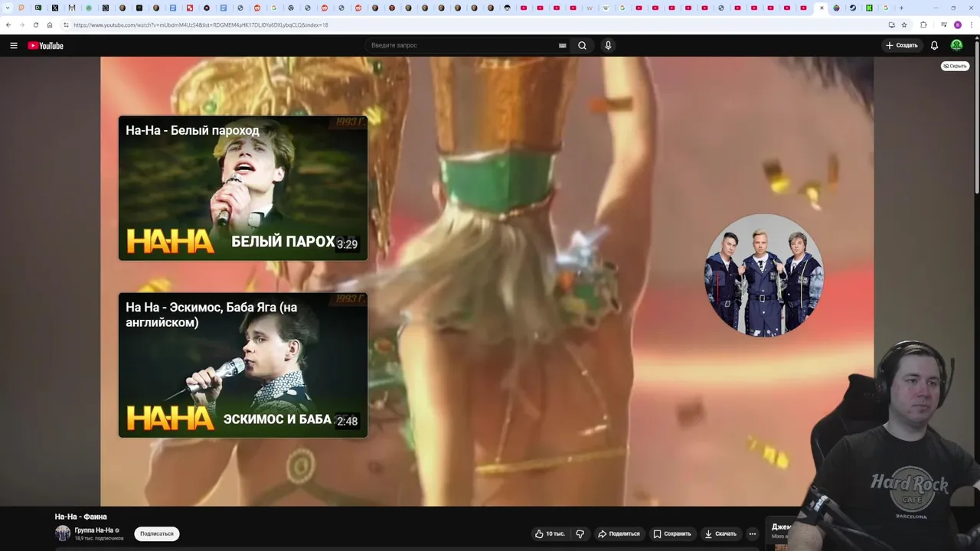The height and width of the screenshot is (551, 980).
Task: Click the video title На-На - Фаина
Action: (80, 517)
